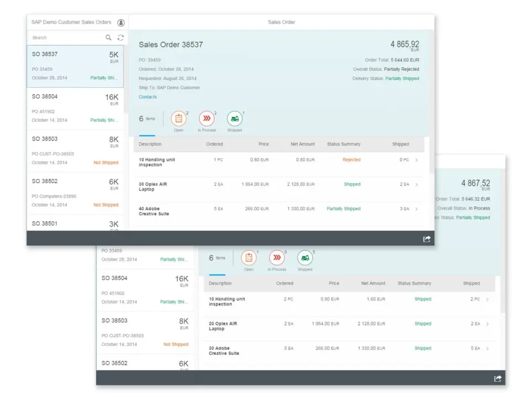Click the Search input field
Viewport: 532px width, 400px height.
pos(68,38)
